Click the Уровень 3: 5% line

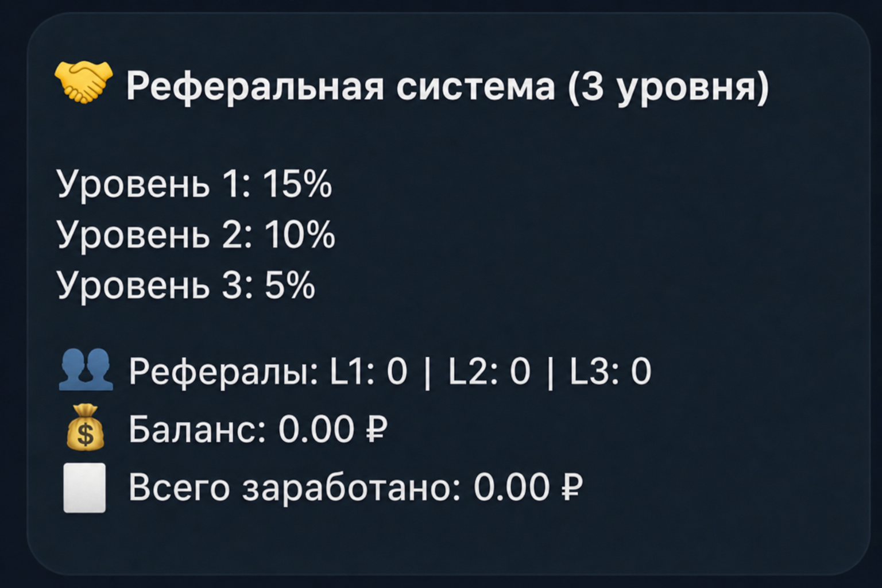point(186,285)
